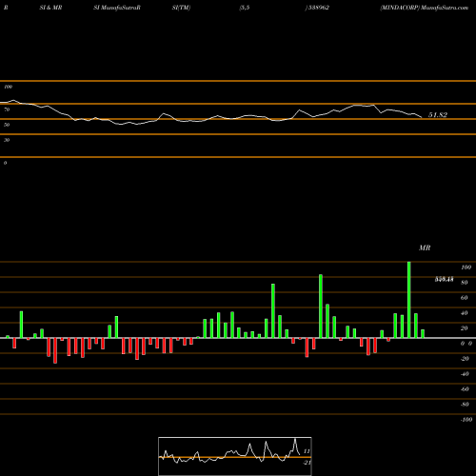
Task: Click the -80 label on MR axis
Action: 465,405
